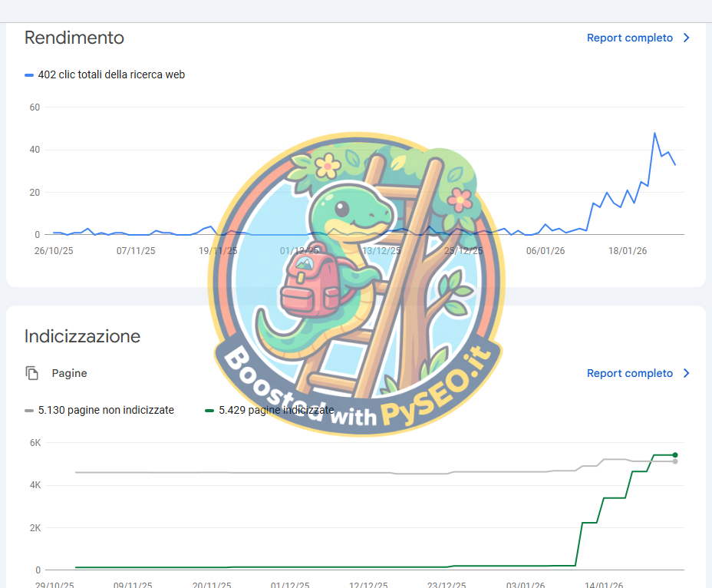712x588 pixels.
Task: Click the 20 y-axis label on clicks chart
Action: 35,192
